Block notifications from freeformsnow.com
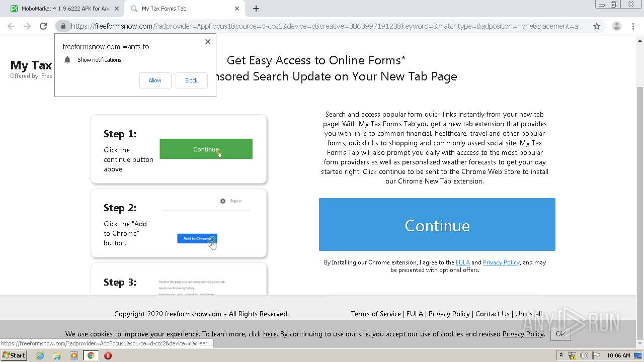 click(x=191, y=80)
